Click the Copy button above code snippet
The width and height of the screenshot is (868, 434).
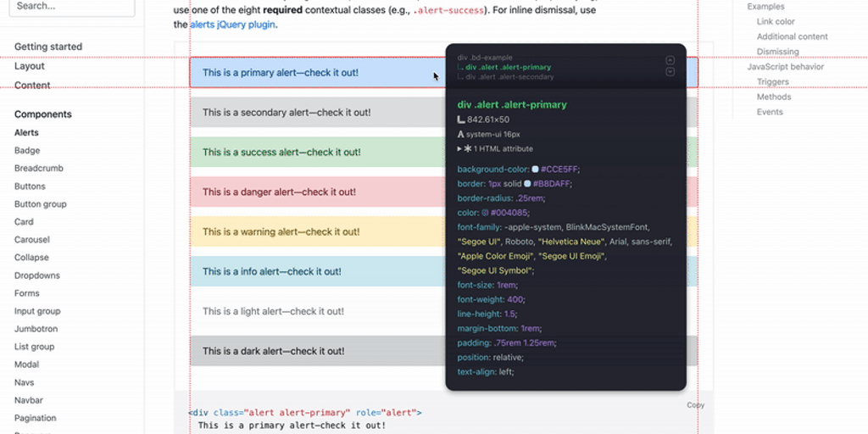pyautogui.click(x=695, y=405)
